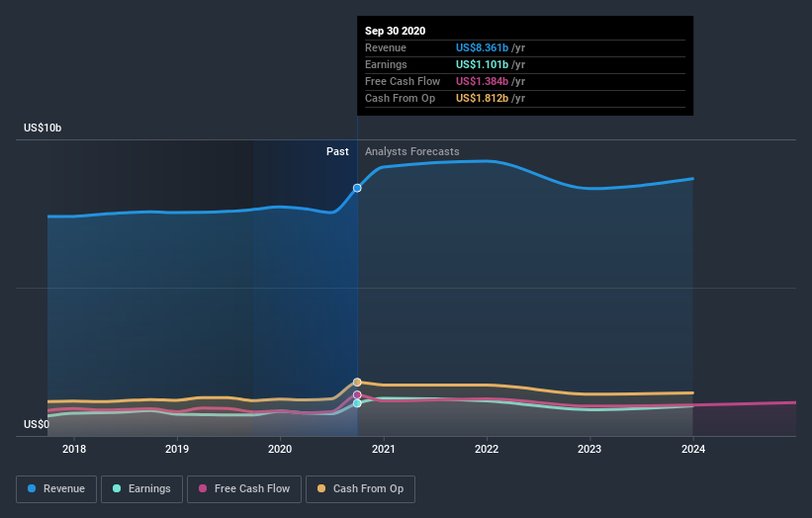Click the US$0 y-axis label
Screen dimensions: 812x518
tap(37, 424)
